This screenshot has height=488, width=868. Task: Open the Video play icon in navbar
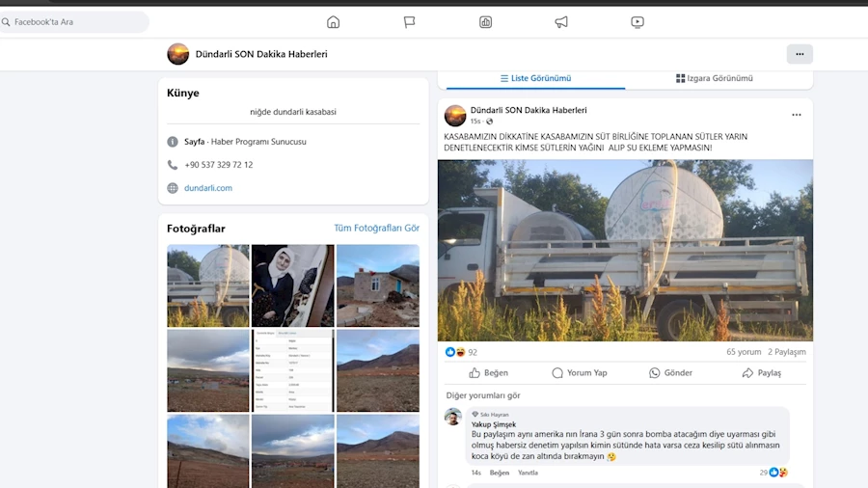pos(637,22)
